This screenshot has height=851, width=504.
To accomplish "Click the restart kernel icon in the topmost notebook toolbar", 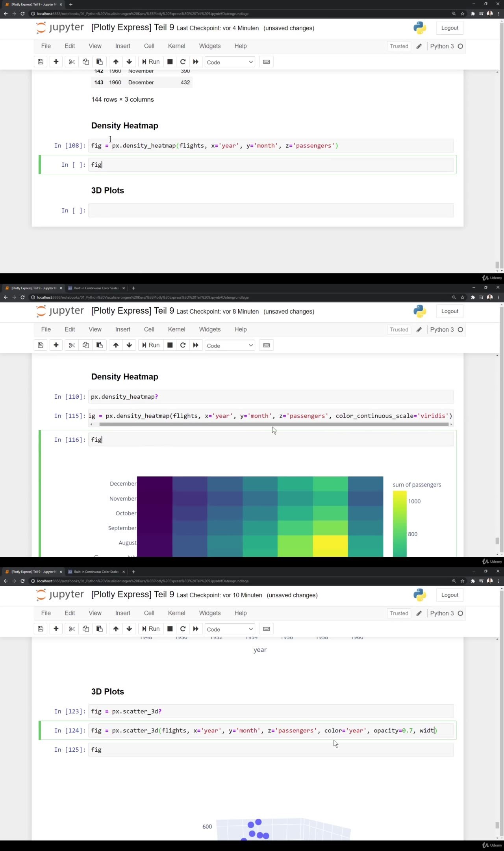I will (x=183, y=62).
